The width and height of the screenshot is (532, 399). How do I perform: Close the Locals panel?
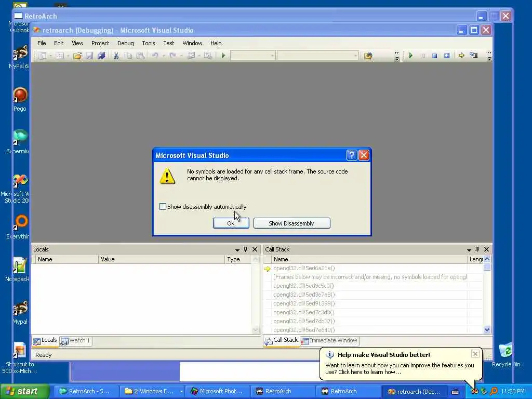coord(255,249)
